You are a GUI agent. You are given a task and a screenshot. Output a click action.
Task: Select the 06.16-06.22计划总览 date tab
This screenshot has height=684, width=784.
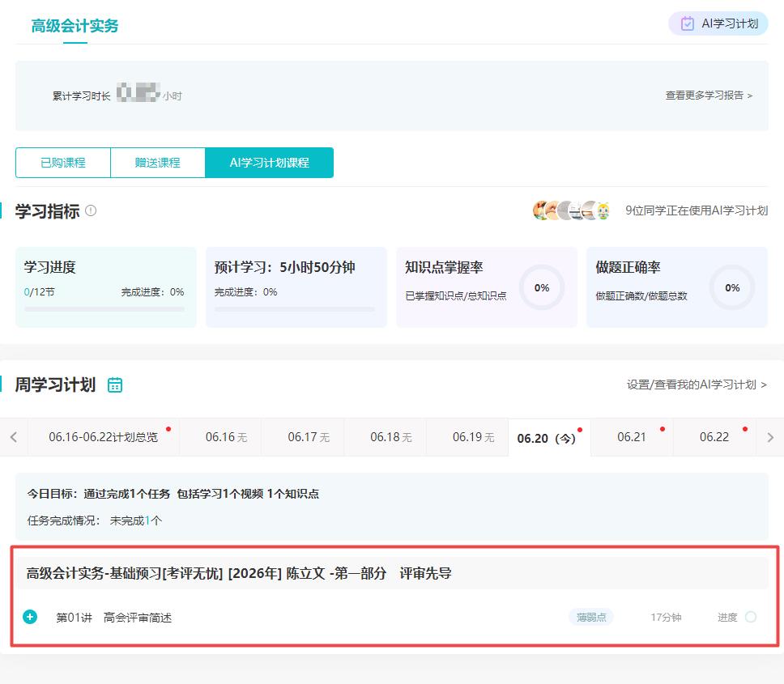pyautogui.click(x=103, y=437)
